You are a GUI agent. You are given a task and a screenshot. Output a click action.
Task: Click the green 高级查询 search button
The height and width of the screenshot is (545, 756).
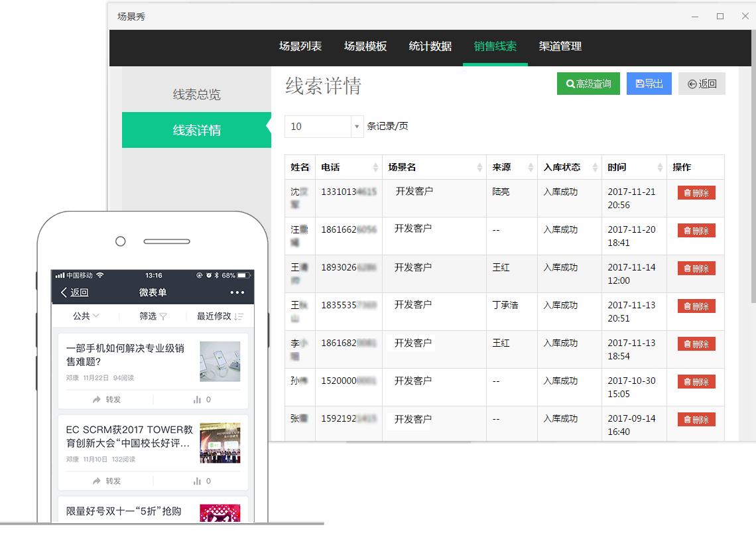pos(588,84)
